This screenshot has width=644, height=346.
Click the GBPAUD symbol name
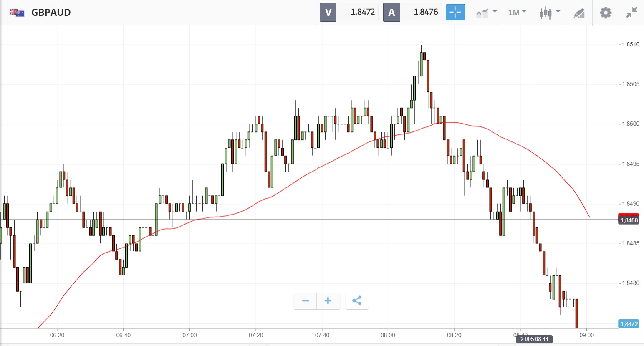pyautogui.click(x=51, y=13)
